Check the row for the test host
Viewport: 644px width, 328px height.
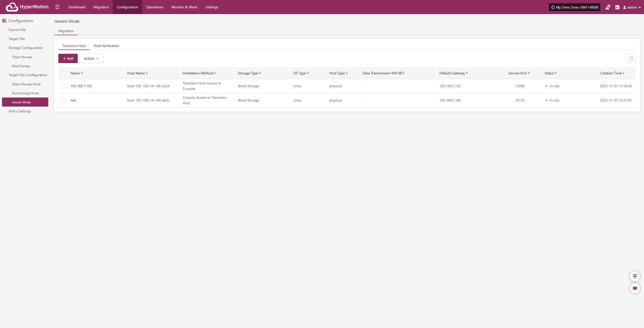[x=63, y=101]
